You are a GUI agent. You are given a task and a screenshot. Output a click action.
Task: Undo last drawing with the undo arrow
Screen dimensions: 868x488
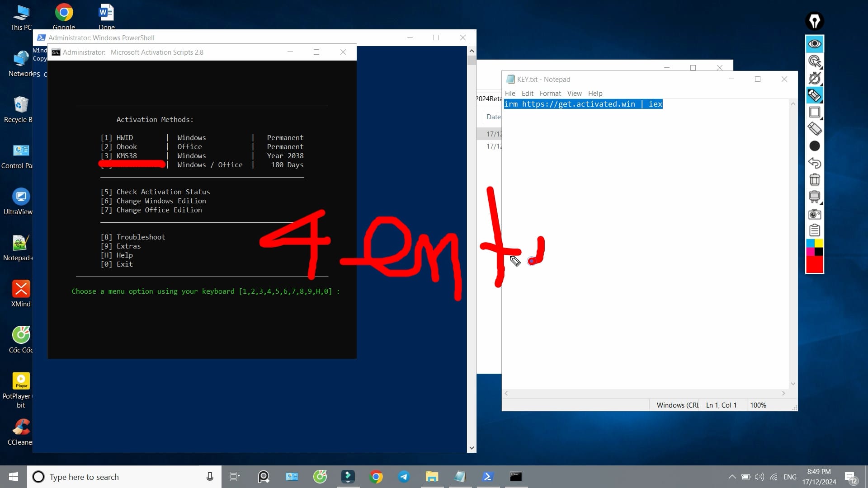(x=815, y=163)
